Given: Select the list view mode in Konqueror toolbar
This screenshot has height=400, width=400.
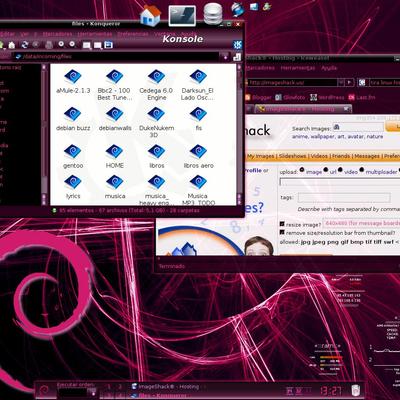Looking at the screenshot, I should click(x=98, y=45).
